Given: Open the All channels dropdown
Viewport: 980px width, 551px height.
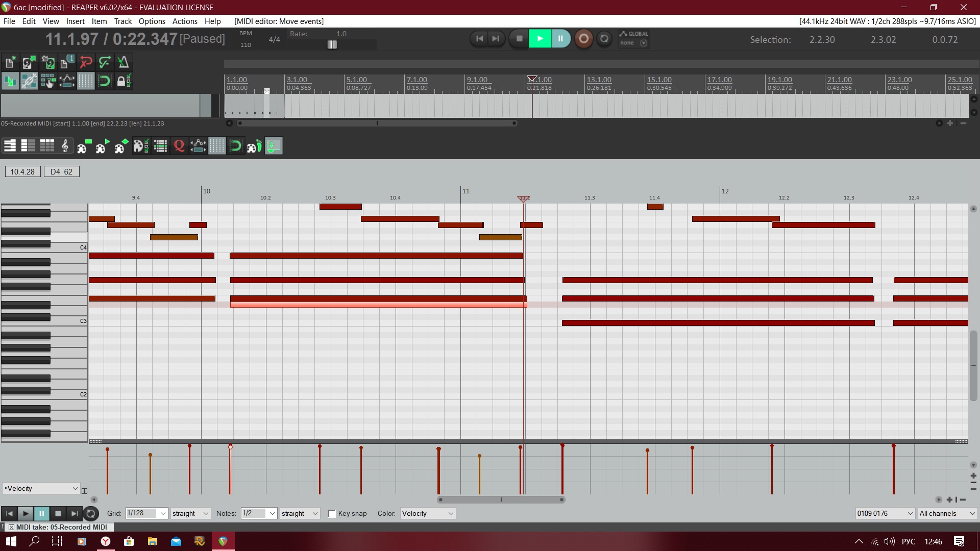Looking at the screenshot, I should coord(947,513).
